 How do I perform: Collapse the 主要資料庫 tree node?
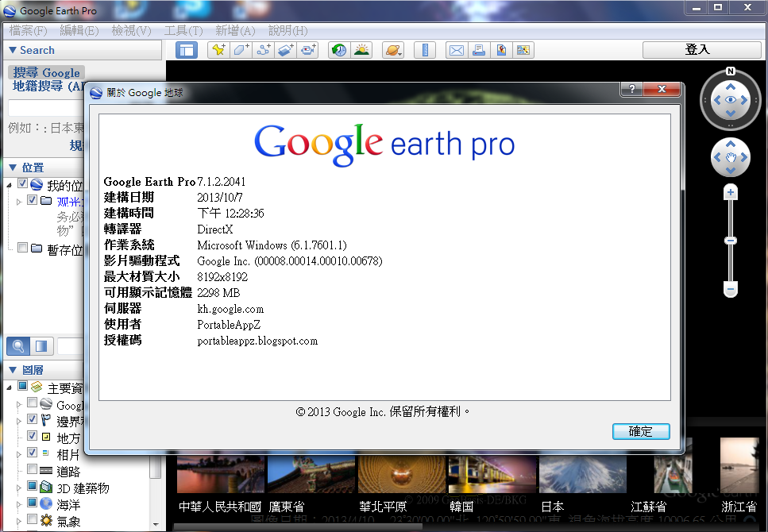point(10,388)
